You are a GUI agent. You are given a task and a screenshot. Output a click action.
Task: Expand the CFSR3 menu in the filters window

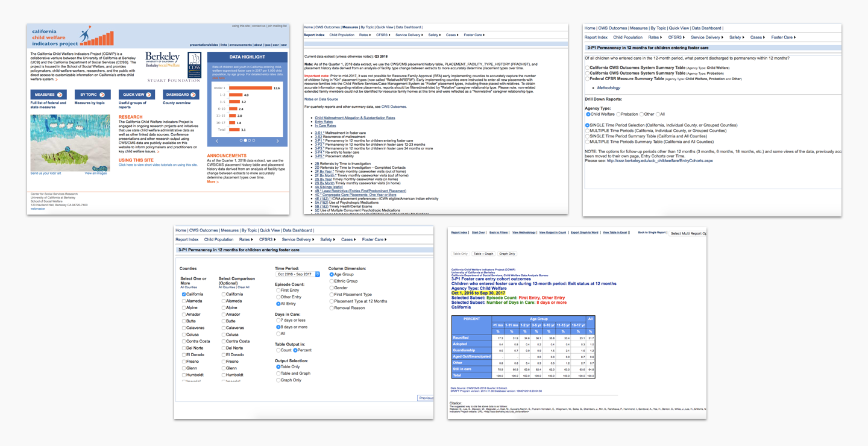(x=267, y=239)
